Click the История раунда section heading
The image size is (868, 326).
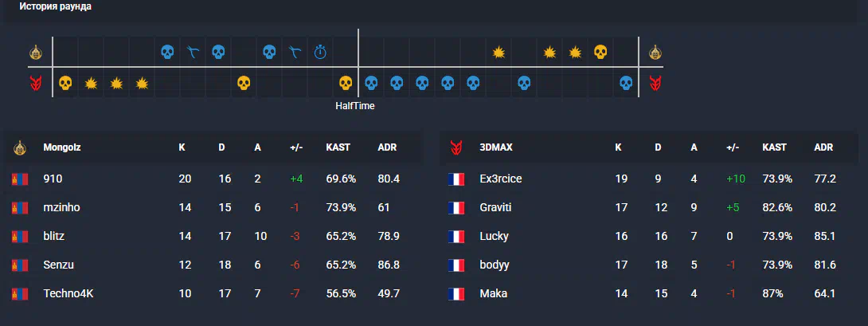[x=56, y=6]
